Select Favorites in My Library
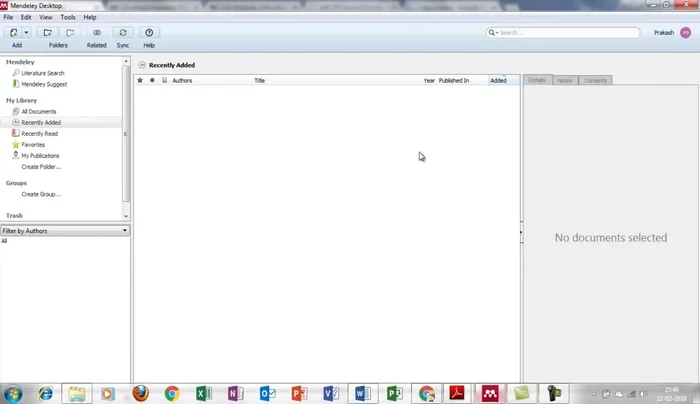 click(x=33, y=145)
